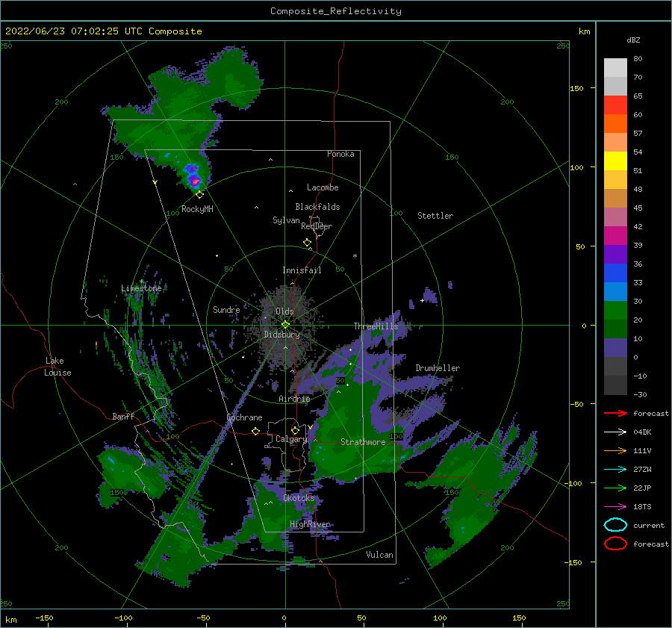This screenshot has height=628, width=672.
Task: Click the white 04DK arrow icon
Action: [x=615, y=432]
